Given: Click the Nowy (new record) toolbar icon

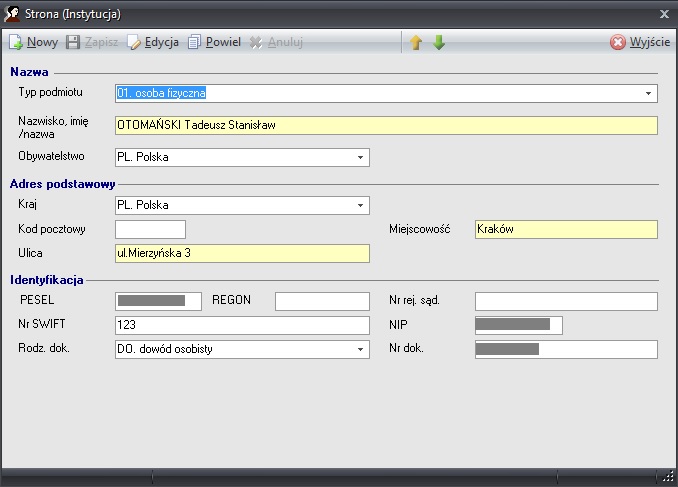Looking at the screenshot, I should (x=17, y=43).
